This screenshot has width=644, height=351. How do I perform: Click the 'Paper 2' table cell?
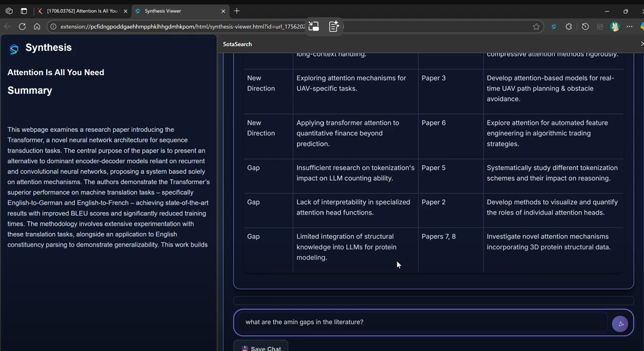pos(451,210)
